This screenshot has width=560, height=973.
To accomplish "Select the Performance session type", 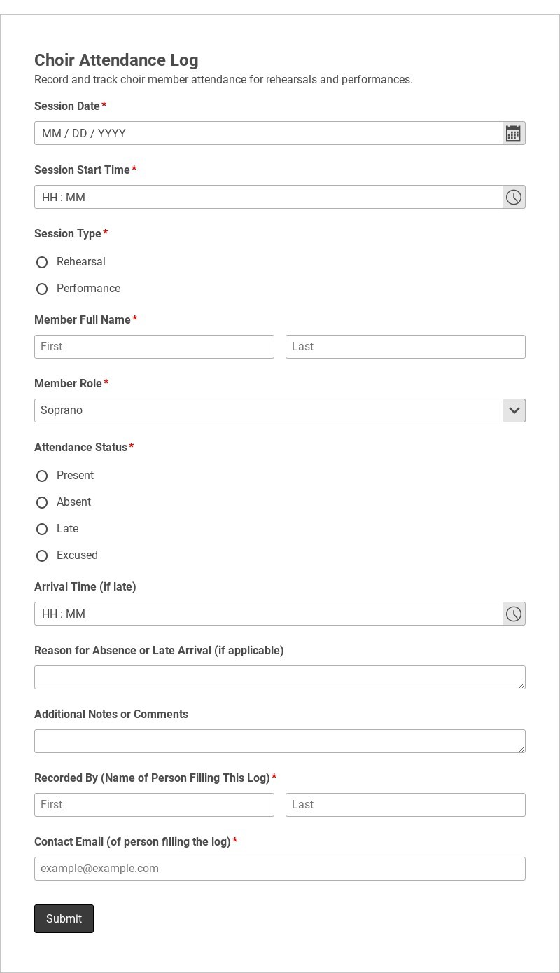I will 42,289.
